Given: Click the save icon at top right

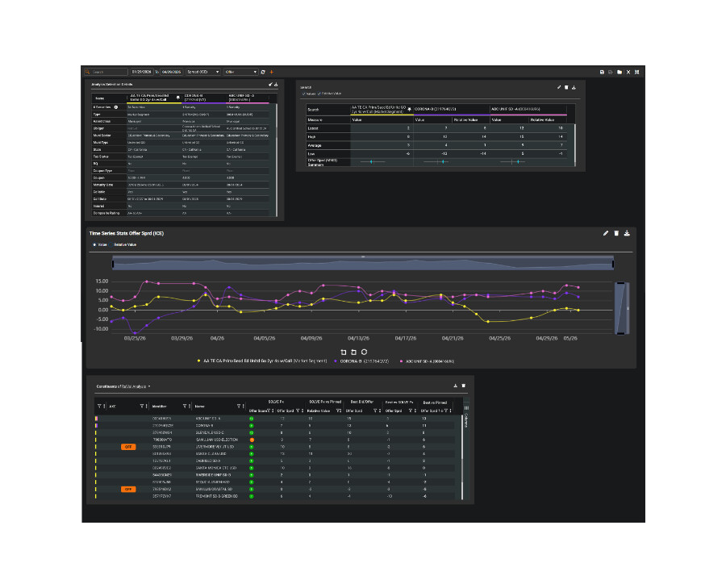Looking at the screenshot, I should [602, 72].
